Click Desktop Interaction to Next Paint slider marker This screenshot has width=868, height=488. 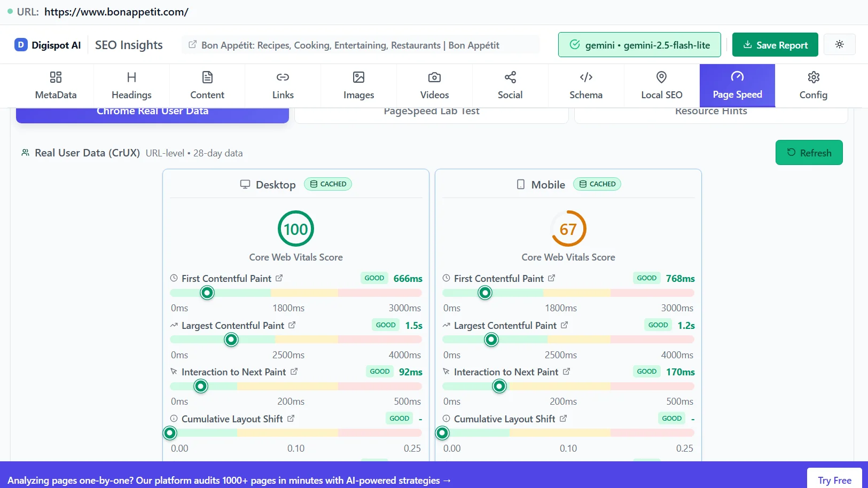point(201,386)
